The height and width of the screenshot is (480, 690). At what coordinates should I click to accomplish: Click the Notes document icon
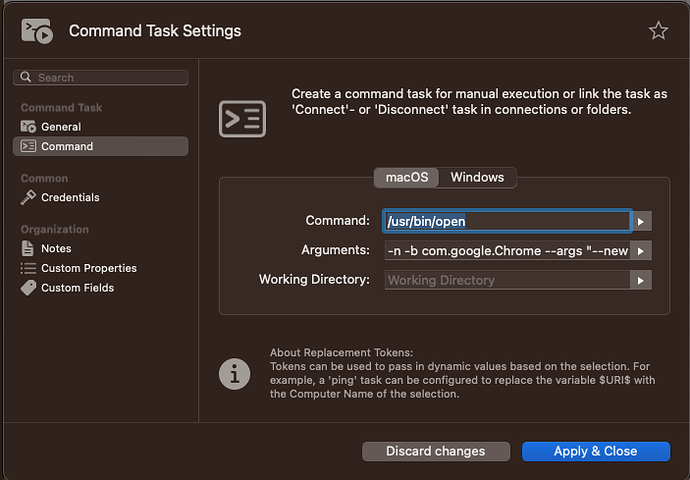[28, 248]
